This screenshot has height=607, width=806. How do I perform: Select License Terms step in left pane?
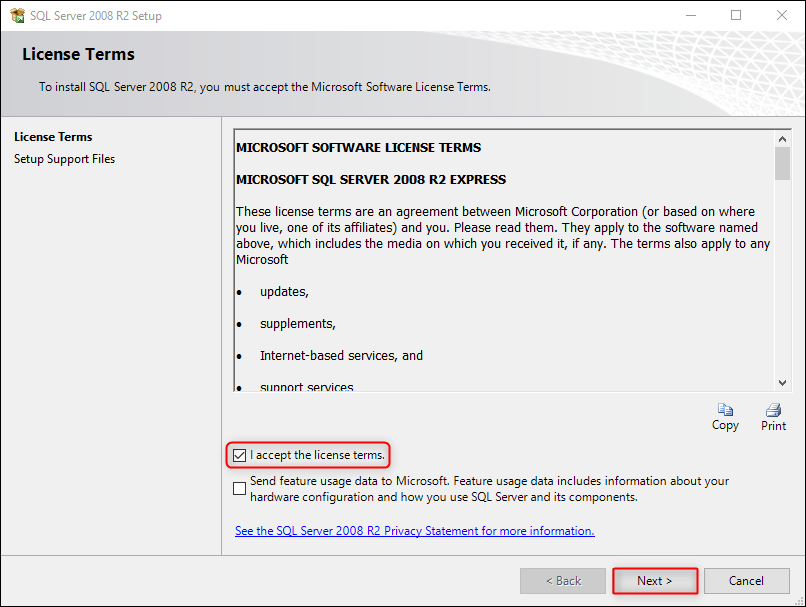53,137
